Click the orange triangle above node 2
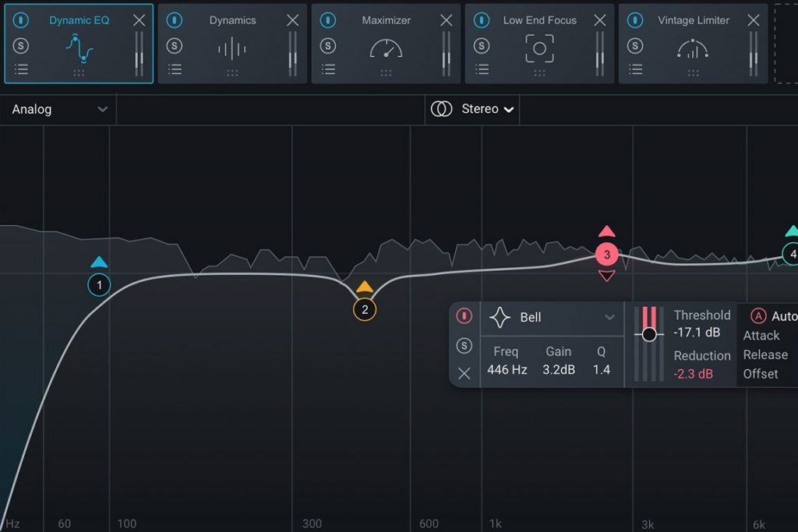The image size is (798, 532). coord(365,287)
